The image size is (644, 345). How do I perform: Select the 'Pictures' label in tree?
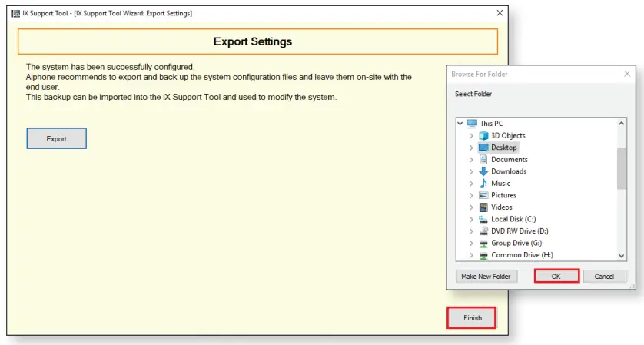tap(503, 195)
